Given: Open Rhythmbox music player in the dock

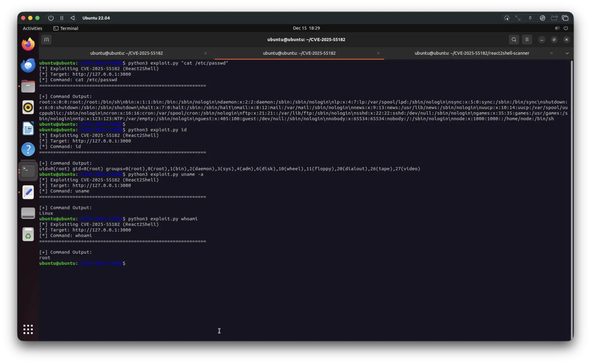Looking at the screenshot, I should pos(28,107).
